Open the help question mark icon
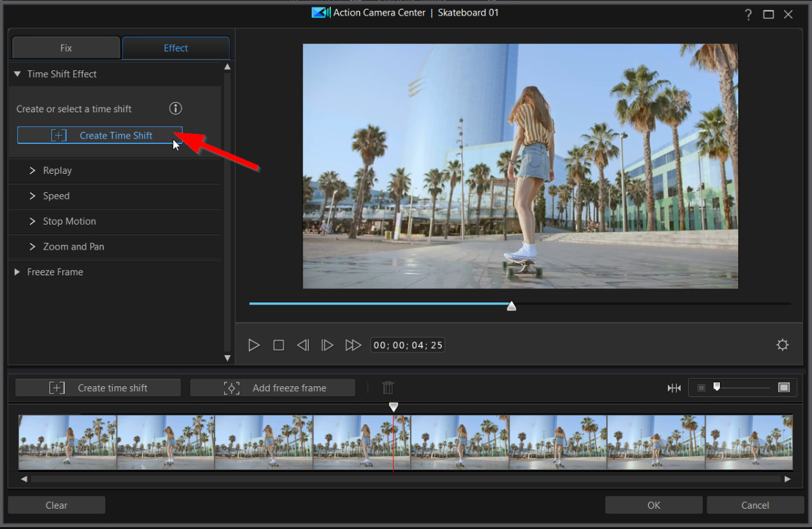Screen dimensions: 812x529 pos(748,14)
